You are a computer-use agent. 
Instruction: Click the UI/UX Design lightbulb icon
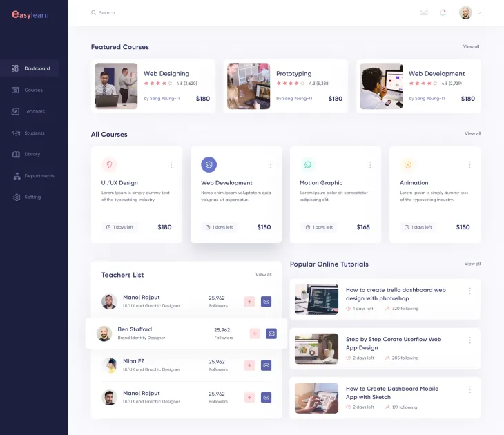[109, 164]
